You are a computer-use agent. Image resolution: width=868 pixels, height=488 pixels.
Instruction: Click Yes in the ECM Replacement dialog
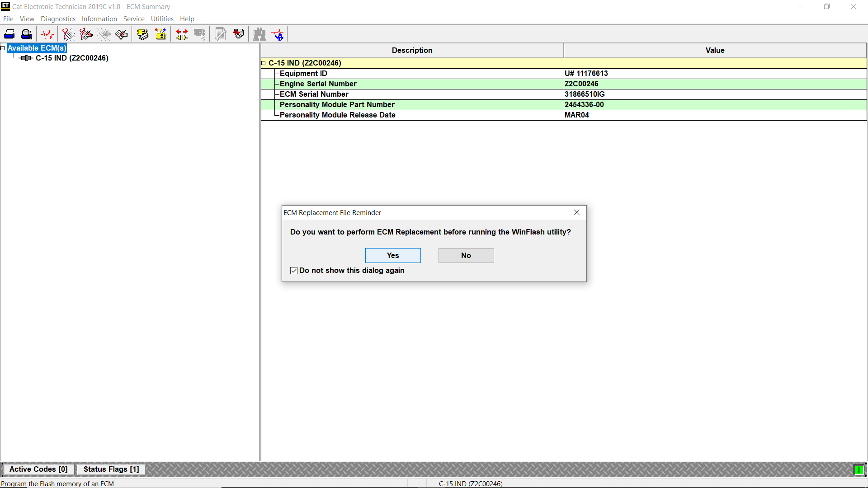pos(393,255)
